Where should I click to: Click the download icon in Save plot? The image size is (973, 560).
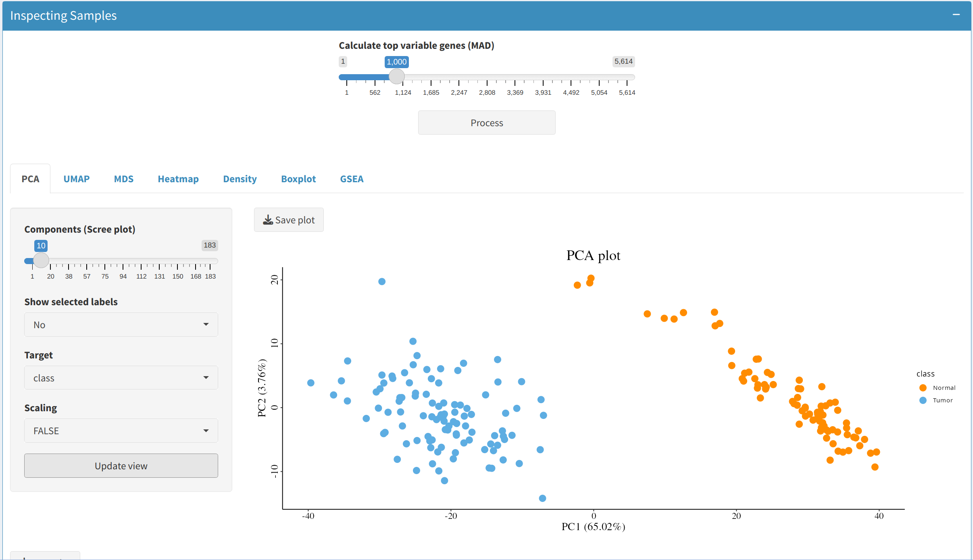268,220
